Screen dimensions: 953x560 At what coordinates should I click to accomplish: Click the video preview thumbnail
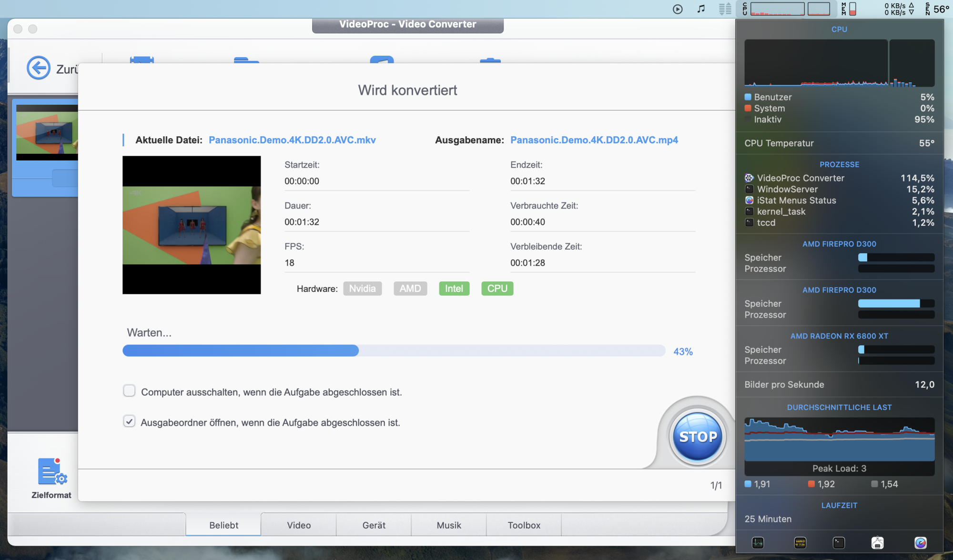tap(192, 225)
